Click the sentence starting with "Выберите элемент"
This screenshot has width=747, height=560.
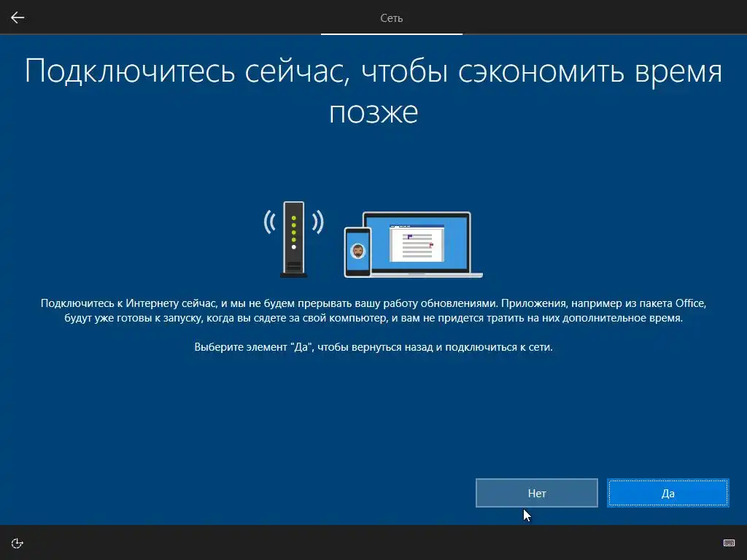(373, 347)
